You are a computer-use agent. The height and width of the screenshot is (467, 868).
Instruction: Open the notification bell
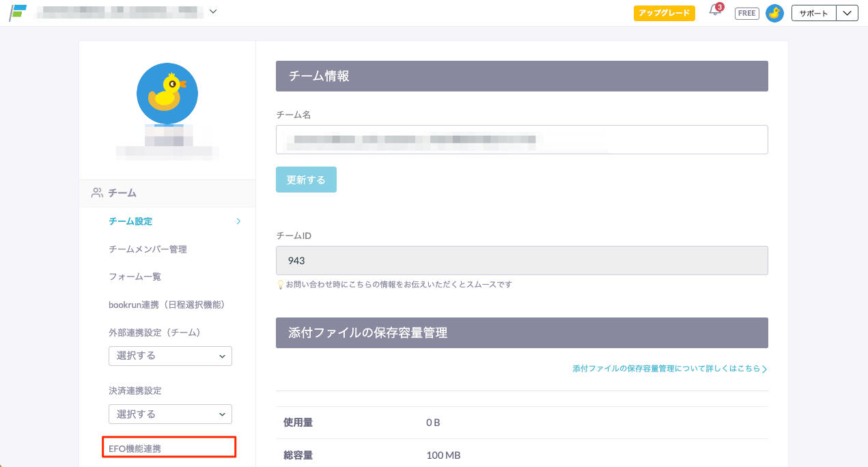coord(715,12)
